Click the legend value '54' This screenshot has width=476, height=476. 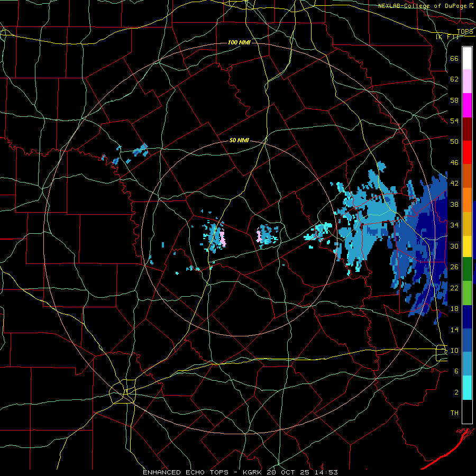pyautogui.click(x=454, y=121)
